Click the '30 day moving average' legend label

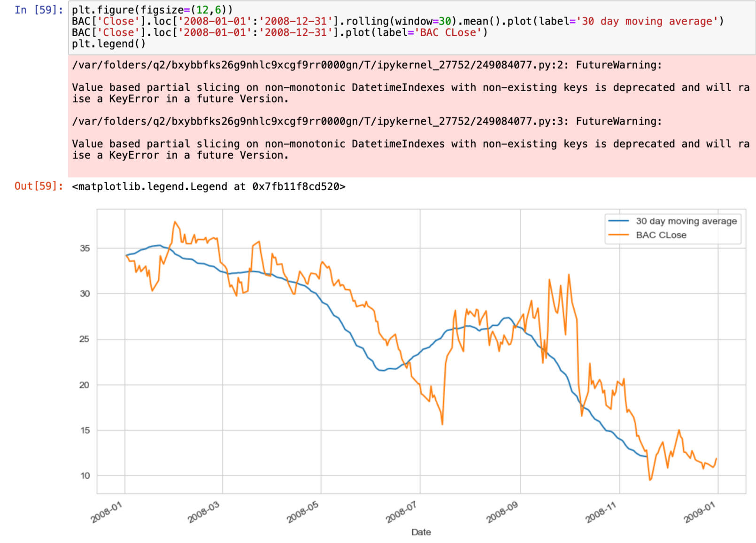click(686, 221)
